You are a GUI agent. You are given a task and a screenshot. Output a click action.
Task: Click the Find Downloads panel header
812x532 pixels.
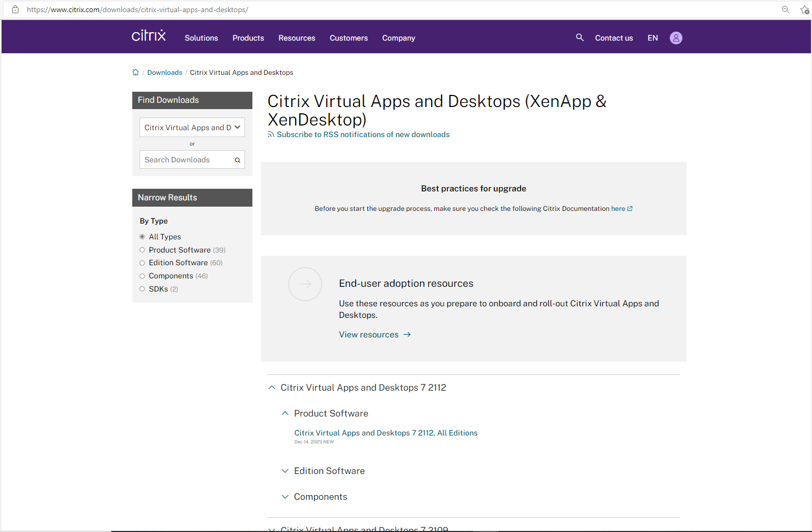pos(192,100)
